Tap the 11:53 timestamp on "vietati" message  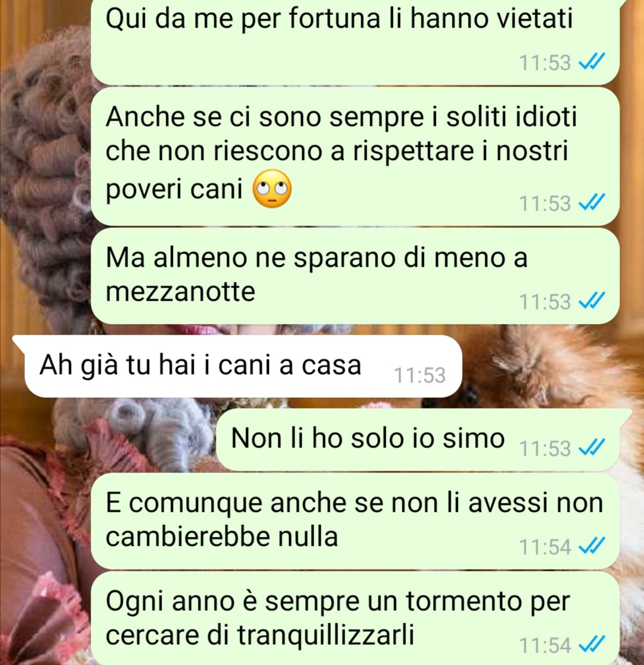(x=545, y=63)
